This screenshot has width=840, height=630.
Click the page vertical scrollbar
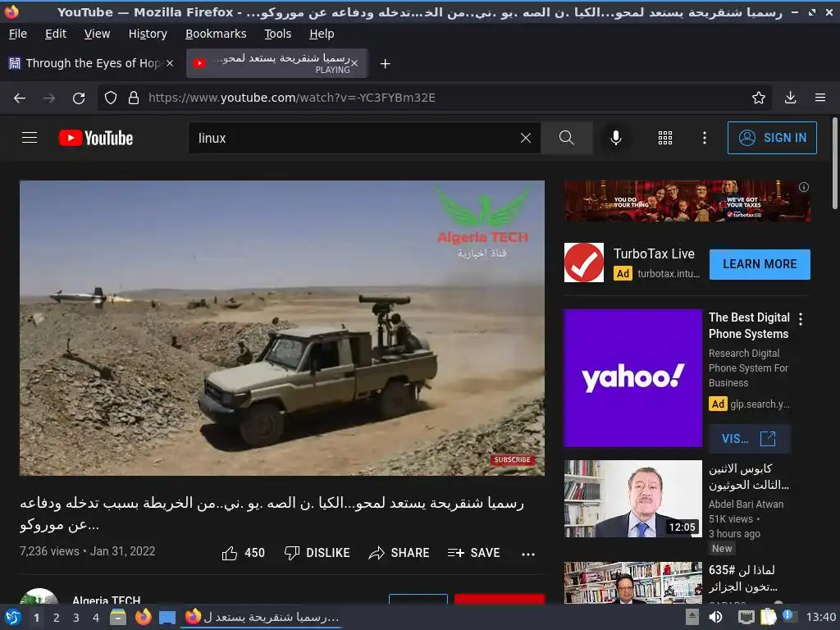[x=834, y=164]
